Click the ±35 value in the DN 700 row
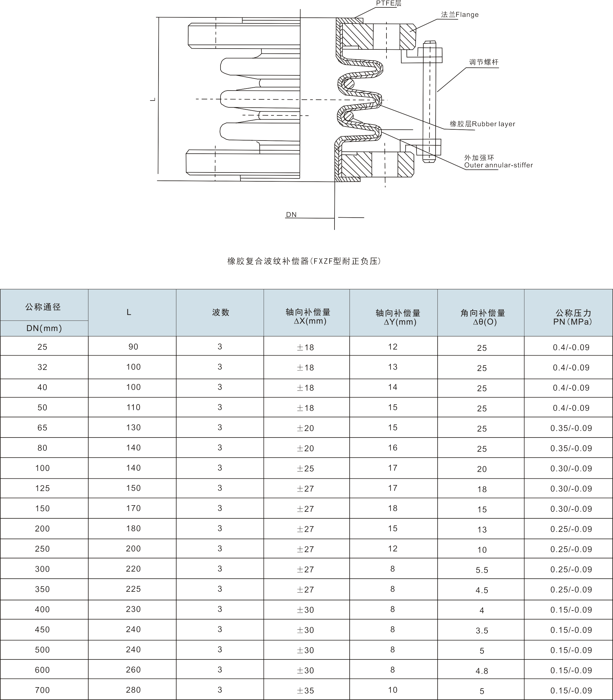613x700 pixels. click(x=305, y=690)
